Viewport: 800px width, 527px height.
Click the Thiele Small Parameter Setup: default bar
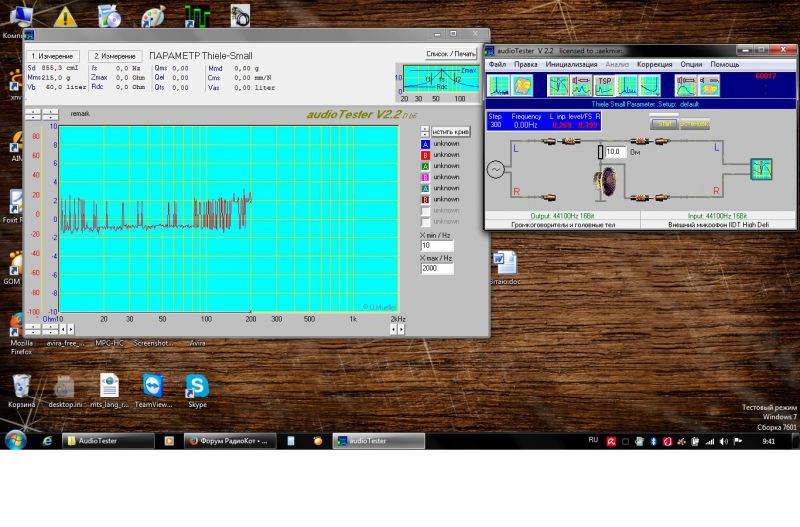[640, 104]
